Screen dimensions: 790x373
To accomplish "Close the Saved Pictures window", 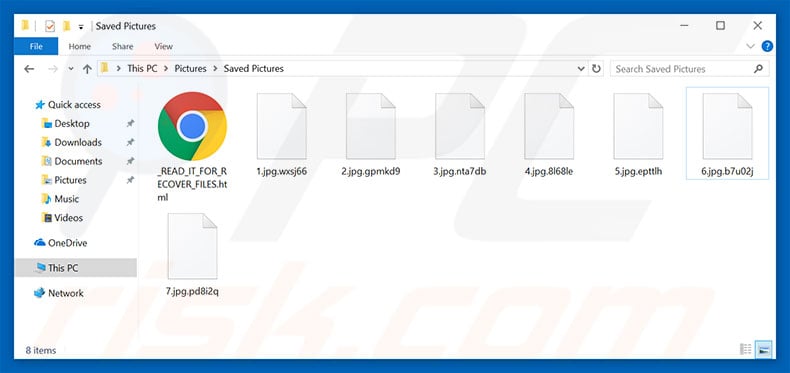I will [x=757, y=26].
